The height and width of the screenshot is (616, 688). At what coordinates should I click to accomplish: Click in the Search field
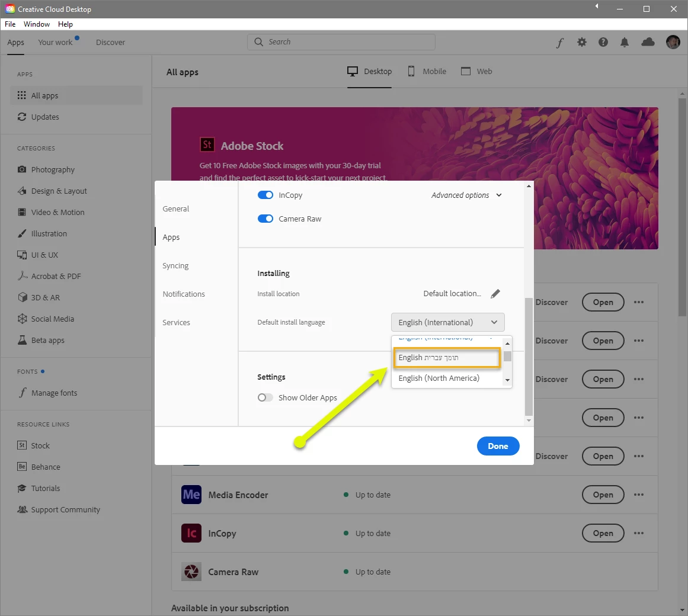click(x=341, y=42)
